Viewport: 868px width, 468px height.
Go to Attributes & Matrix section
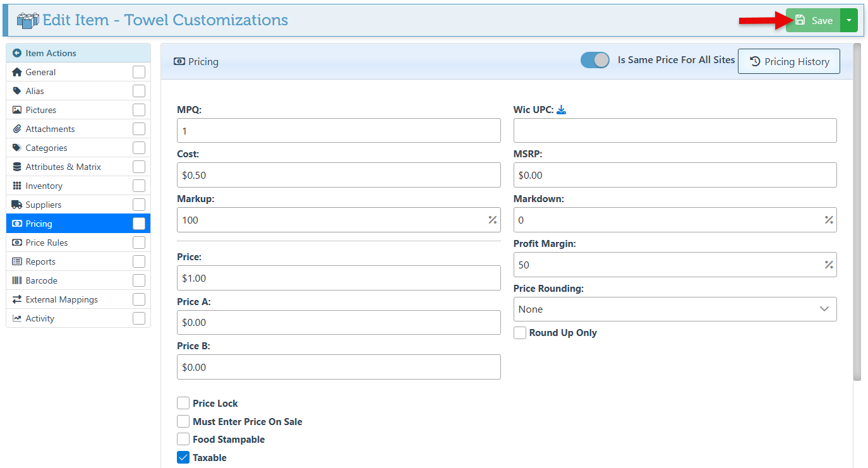(x=63, y=167)
